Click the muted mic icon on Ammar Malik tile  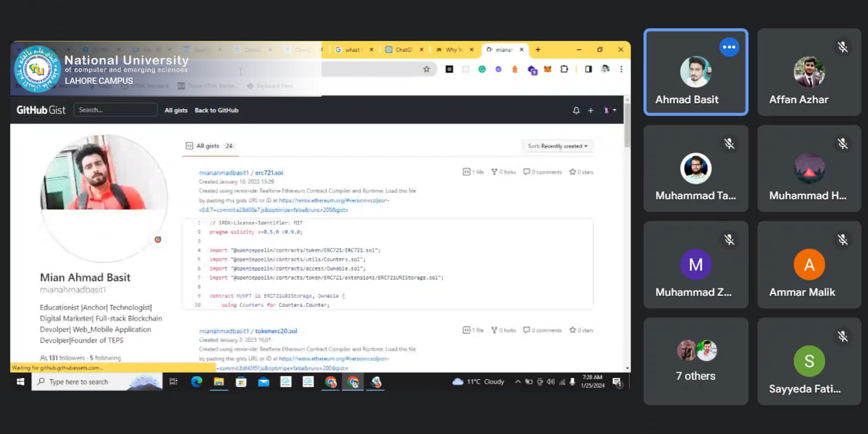843,240
